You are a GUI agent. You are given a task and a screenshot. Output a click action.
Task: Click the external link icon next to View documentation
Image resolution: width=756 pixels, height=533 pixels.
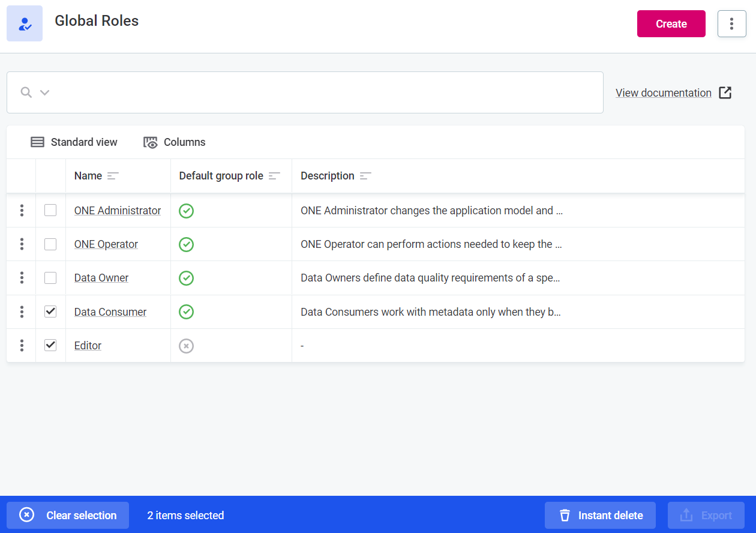click(725, 92)
